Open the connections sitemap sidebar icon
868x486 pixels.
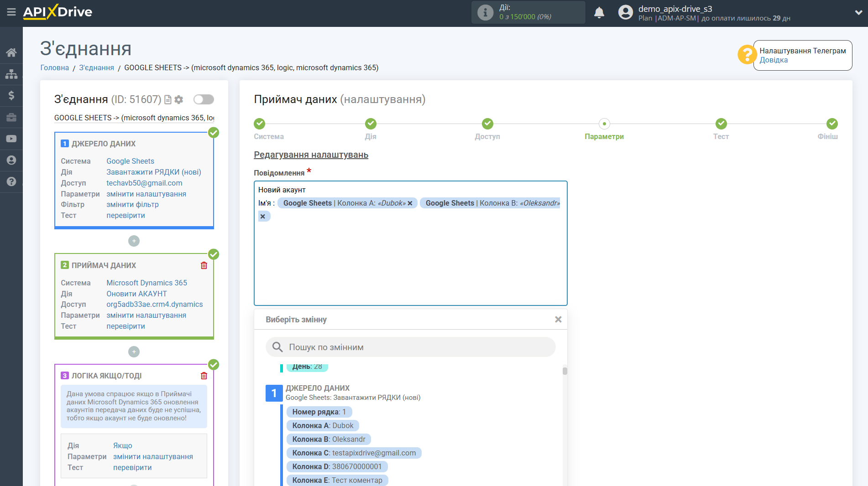point(11,74)
